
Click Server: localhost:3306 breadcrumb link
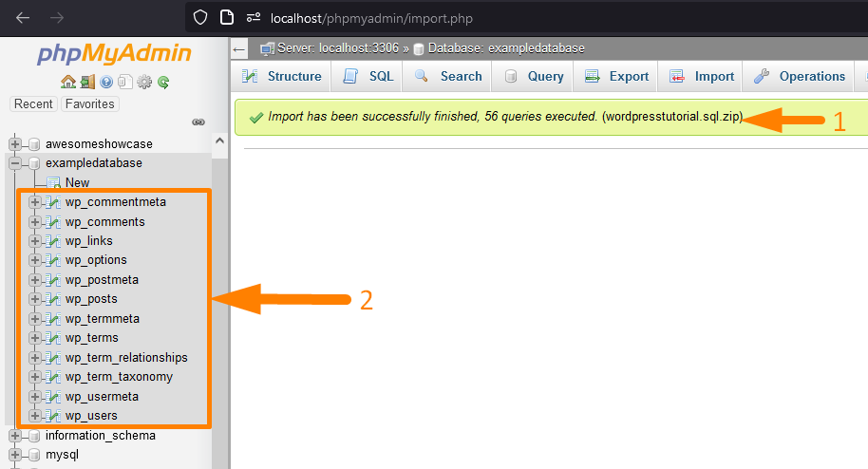point(338,48)
